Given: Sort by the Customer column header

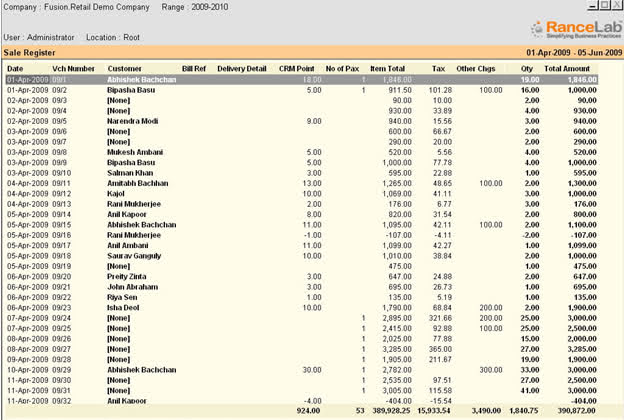Looking at the screenshot, I should [x=124, y=68].
